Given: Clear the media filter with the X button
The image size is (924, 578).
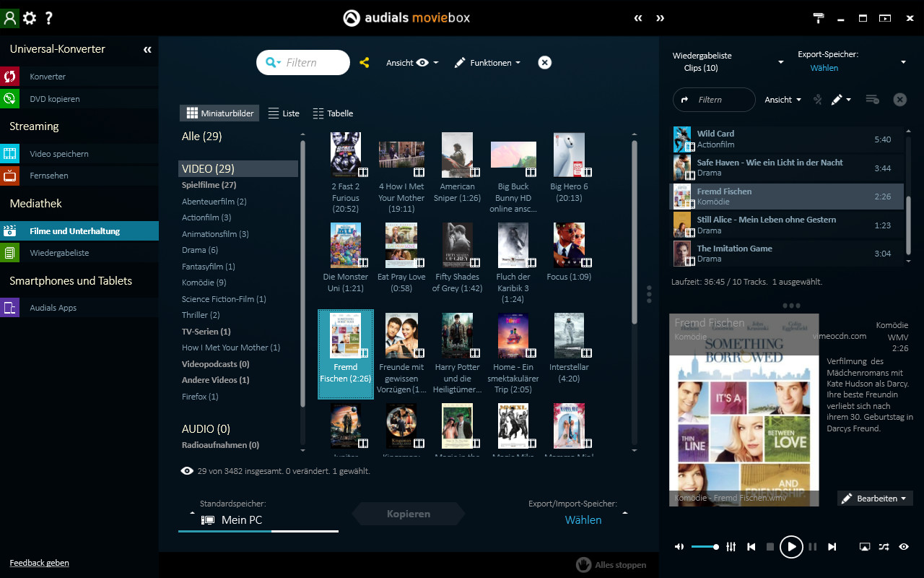Looking at the screenshot, I should 545,63.
